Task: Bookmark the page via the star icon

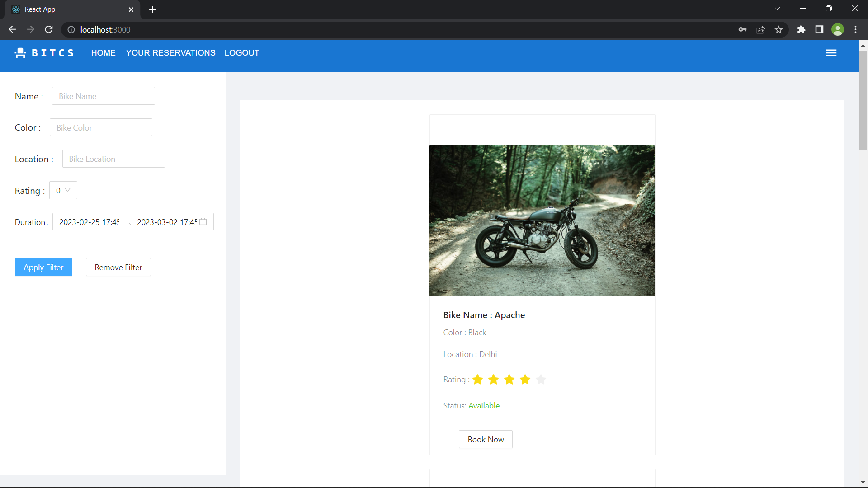Action: click(778, 29)
